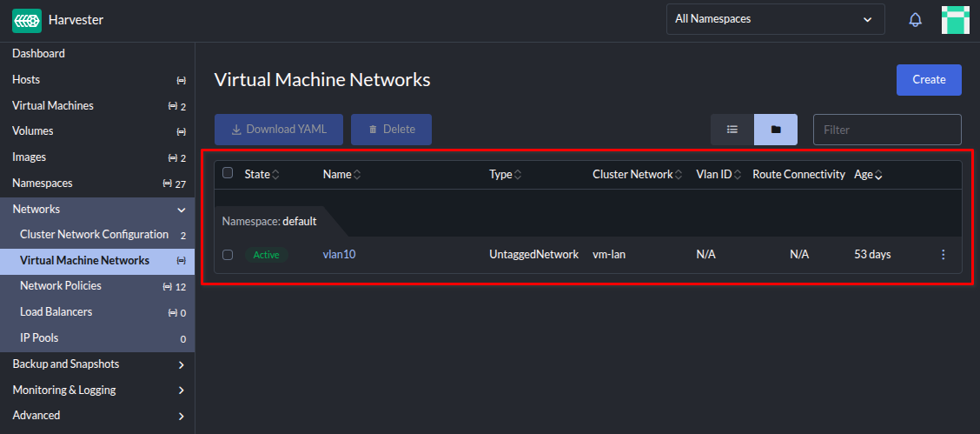Check the vlan10 row checkbox
The width and height of the screenshot is (980, 434).
point(228,255)
